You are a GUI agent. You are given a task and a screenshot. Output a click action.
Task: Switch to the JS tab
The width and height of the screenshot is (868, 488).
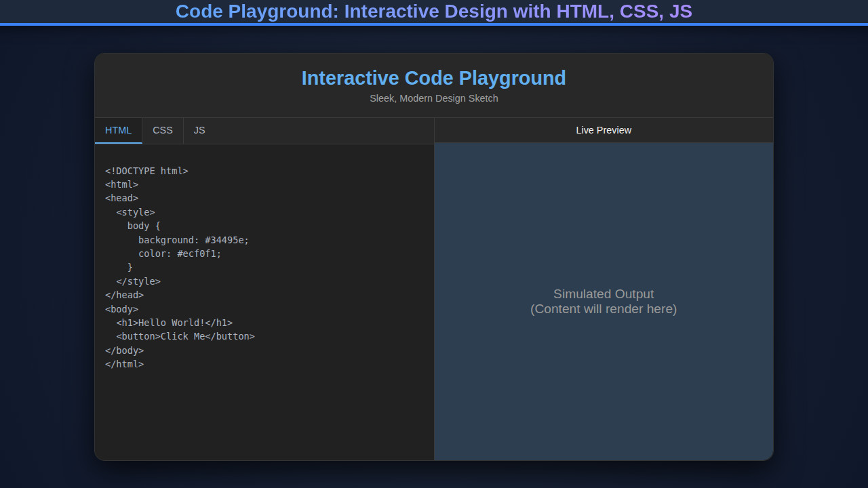[199, 130]
